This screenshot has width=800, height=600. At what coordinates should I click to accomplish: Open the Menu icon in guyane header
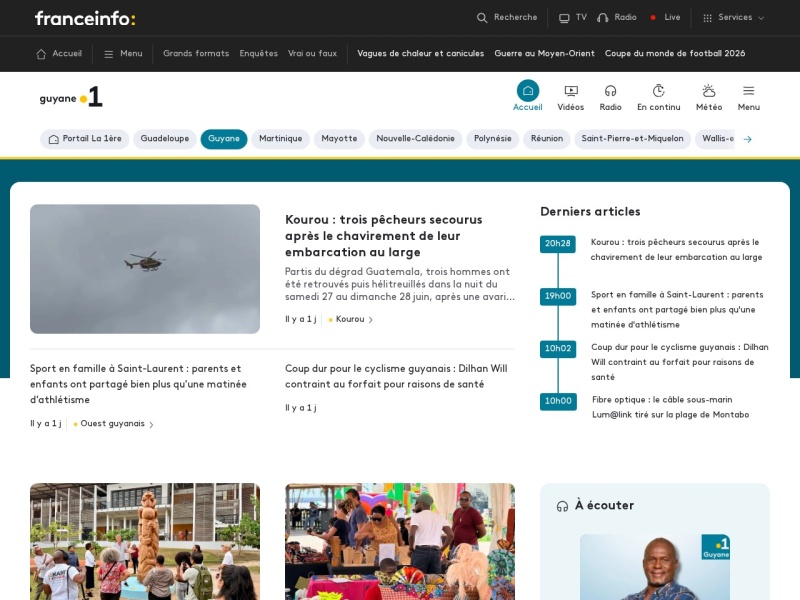click(748, 91)
